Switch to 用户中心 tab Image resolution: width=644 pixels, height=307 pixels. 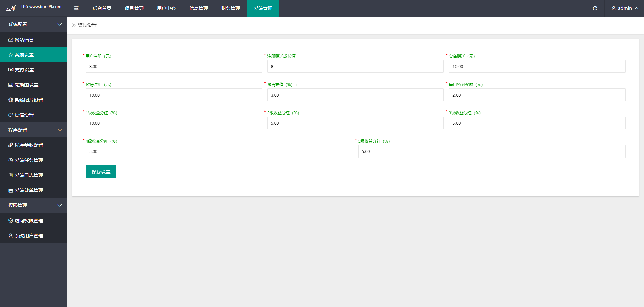point(166,8)
